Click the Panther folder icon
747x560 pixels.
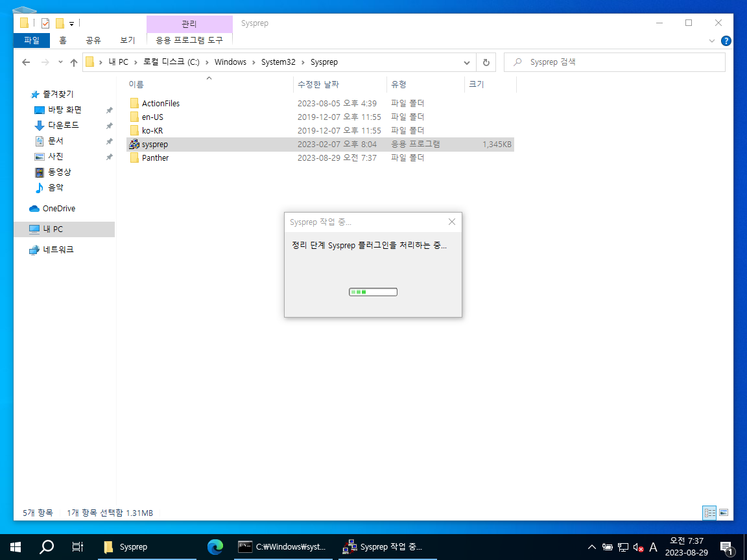pos(134,157)
